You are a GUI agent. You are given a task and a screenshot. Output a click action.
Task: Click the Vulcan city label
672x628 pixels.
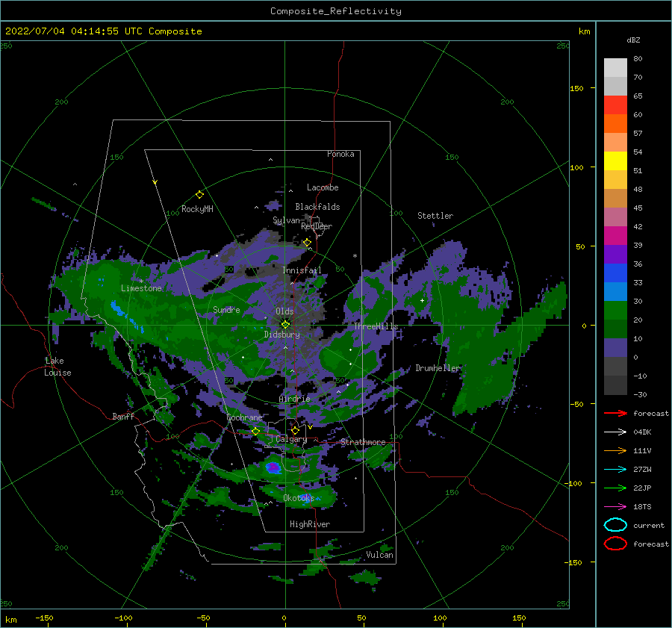pyautogui.click(x=379, y=555)
